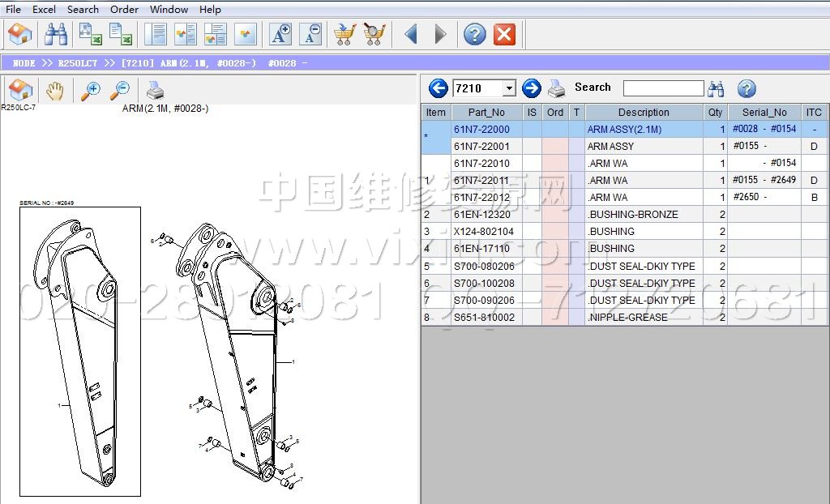Zoom out of the arm diagram

(x=120, y=90)
